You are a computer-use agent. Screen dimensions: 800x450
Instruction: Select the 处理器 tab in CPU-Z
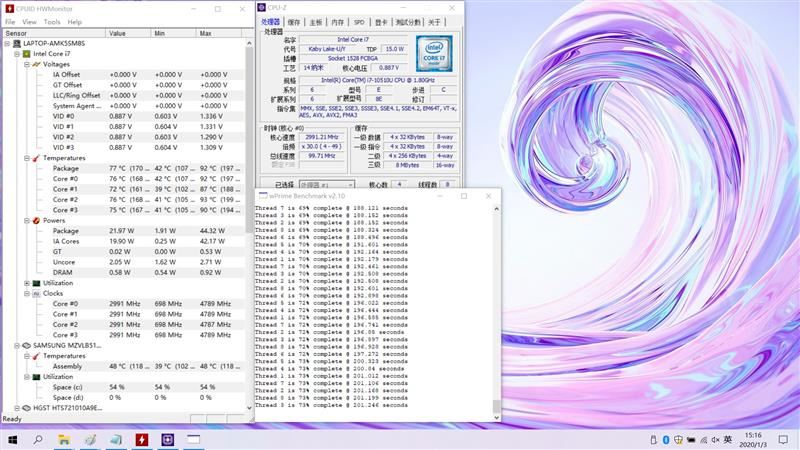270,22
